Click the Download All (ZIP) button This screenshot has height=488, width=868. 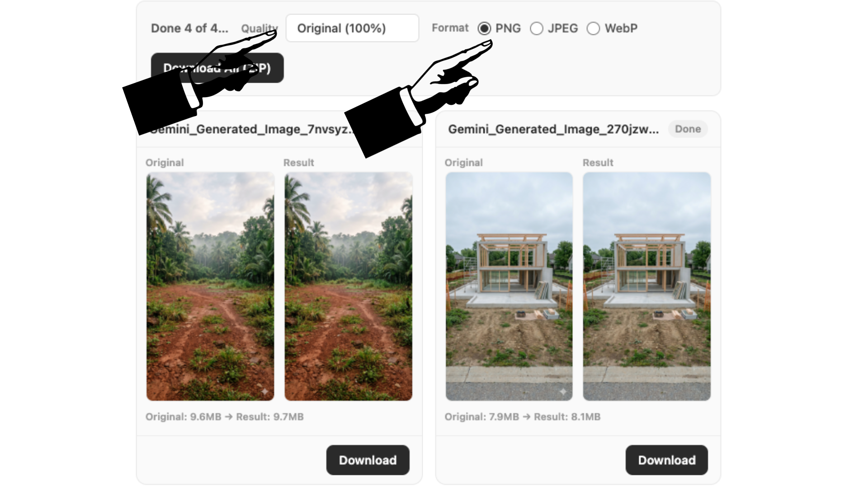217,68
